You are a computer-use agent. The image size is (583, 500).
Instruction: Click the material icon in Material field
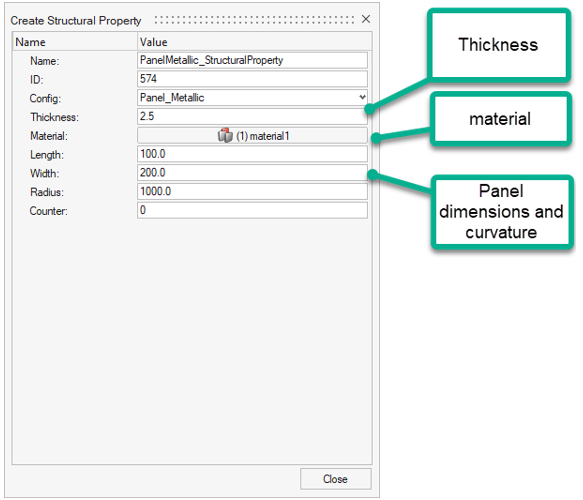click(225, 136)
